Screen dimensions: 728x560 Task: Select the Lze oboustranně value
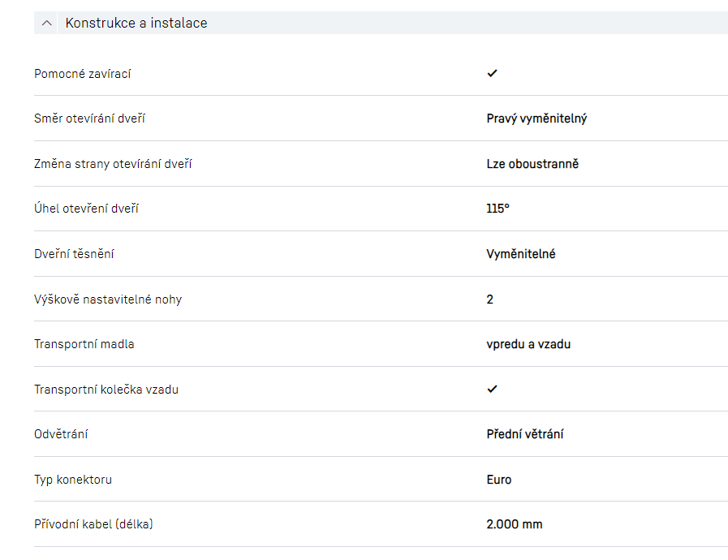pyautogui.click(x=532, y=164)
